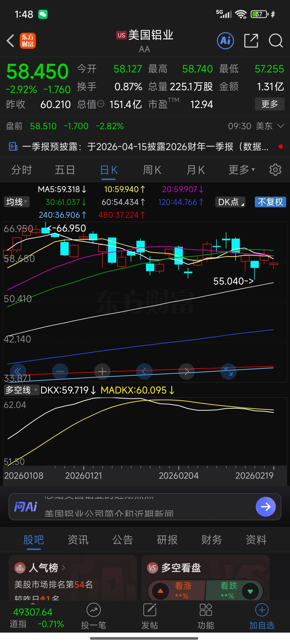The image size is (290, 644).
Task: Tap the 多空看盘 VS icon
Action: tap(153, 568)
